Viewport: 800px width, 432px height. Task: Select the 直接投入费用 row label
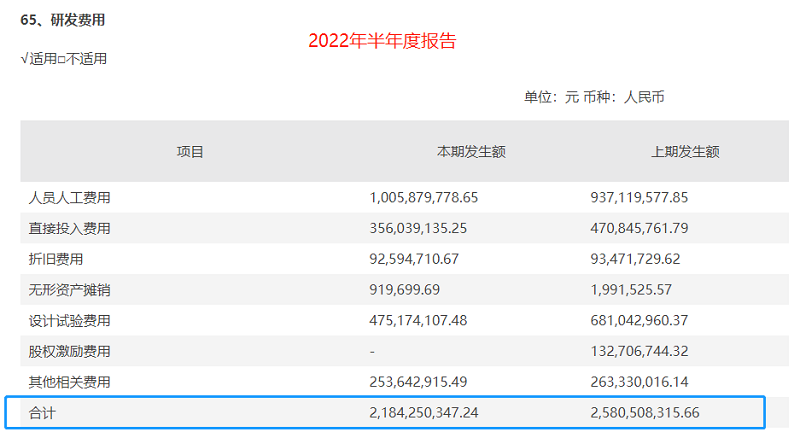point(69,229)
